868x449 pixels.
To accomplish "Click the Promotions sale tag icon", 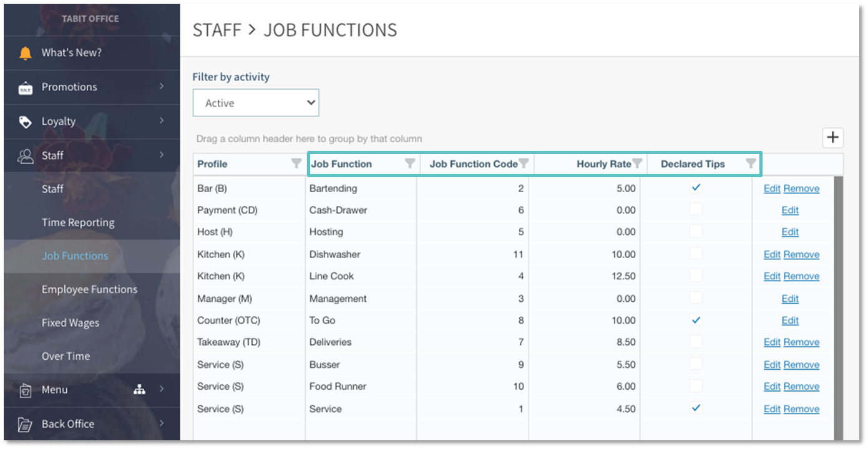I will coord(26,88).
